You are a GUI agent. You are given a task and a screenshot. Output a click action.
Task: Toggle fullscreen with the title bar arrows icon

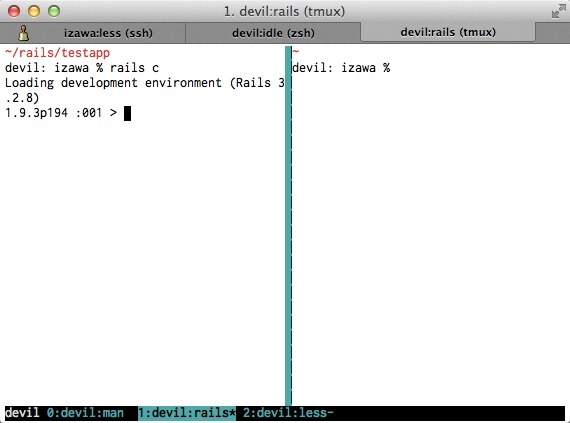point(558,12)
